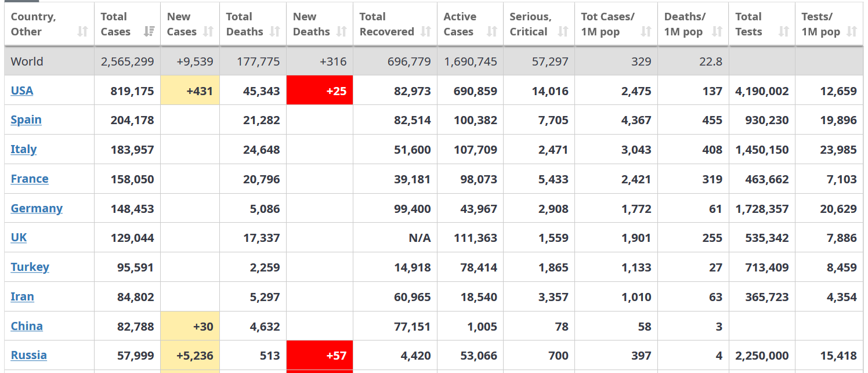
Task: Select World active cases 1,690,745
Action: (x=471, y=61)
